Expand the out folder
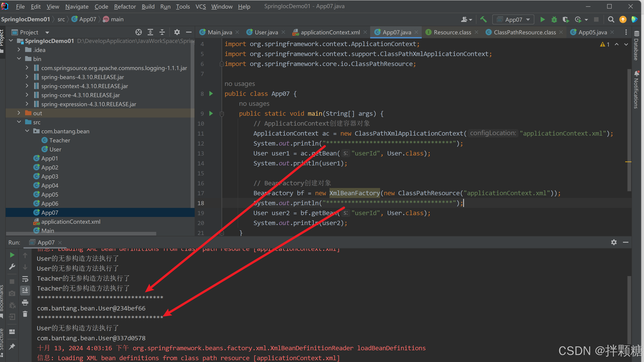Image resolution: width=644 pixels, height=362 pixels. [x=19, y=113]
